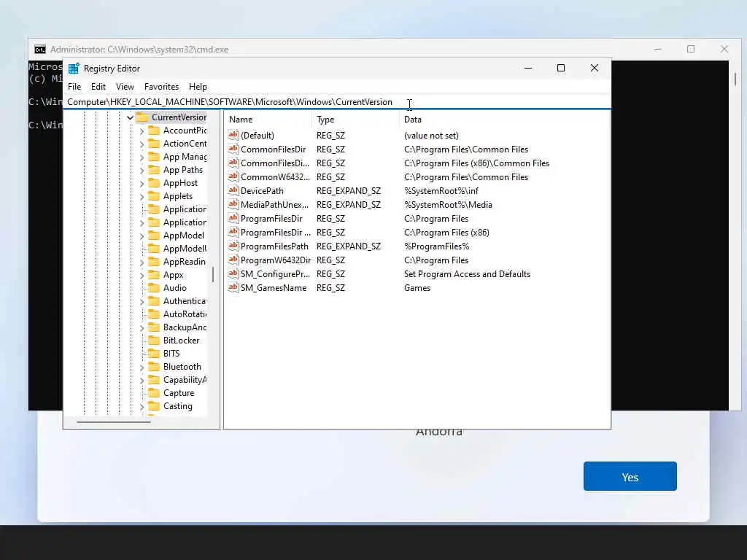Expand the Authentication key chevron
The image size is (747, 560).
(x=142, y=301)
